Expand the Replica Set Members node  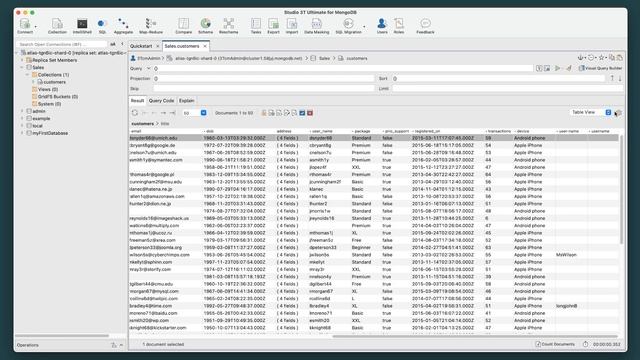[22, 60]
